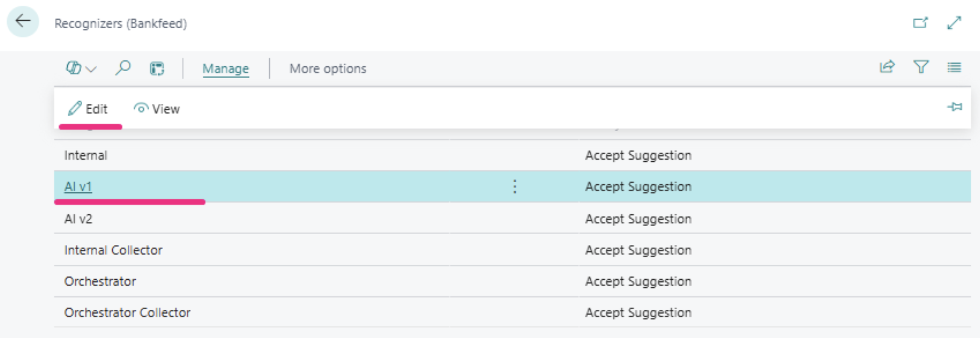Show more options for AI v1 row

point(515,187)
